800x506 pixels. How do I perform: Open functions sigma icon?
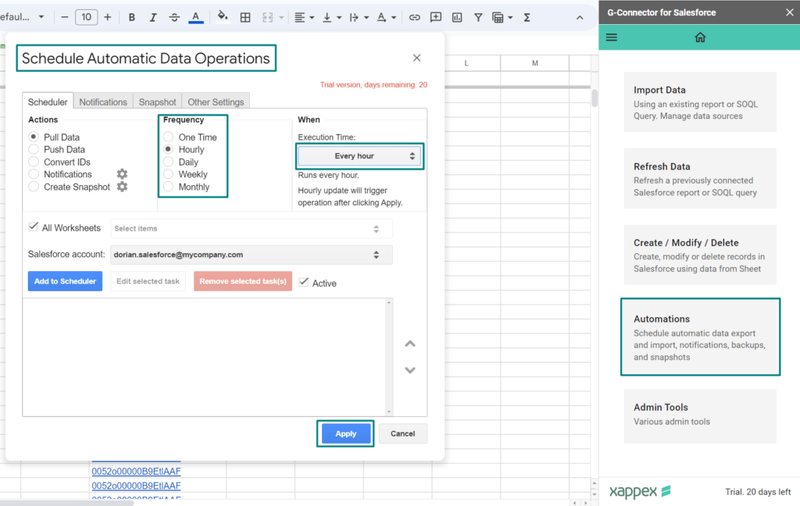click(x=527, y=17)
